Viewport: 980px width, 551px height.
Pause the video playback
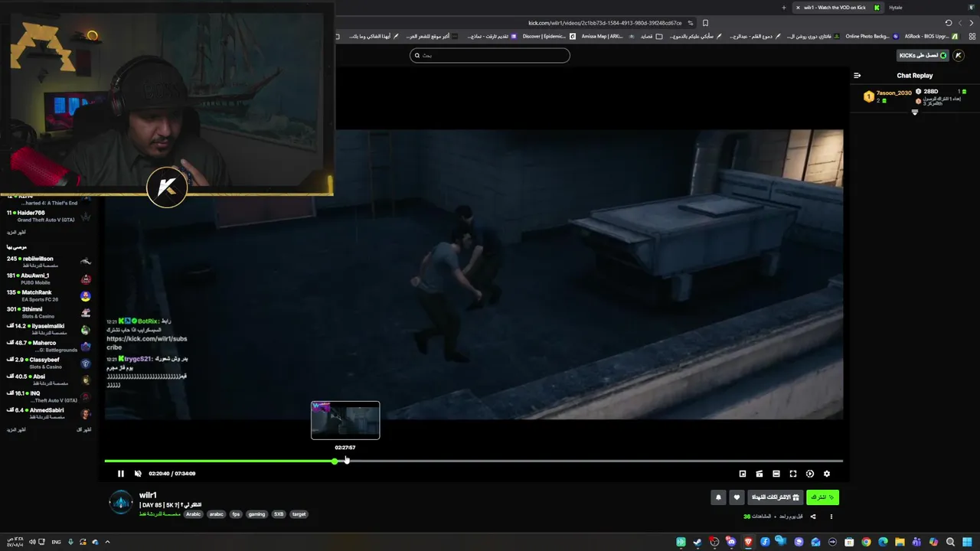120,474
